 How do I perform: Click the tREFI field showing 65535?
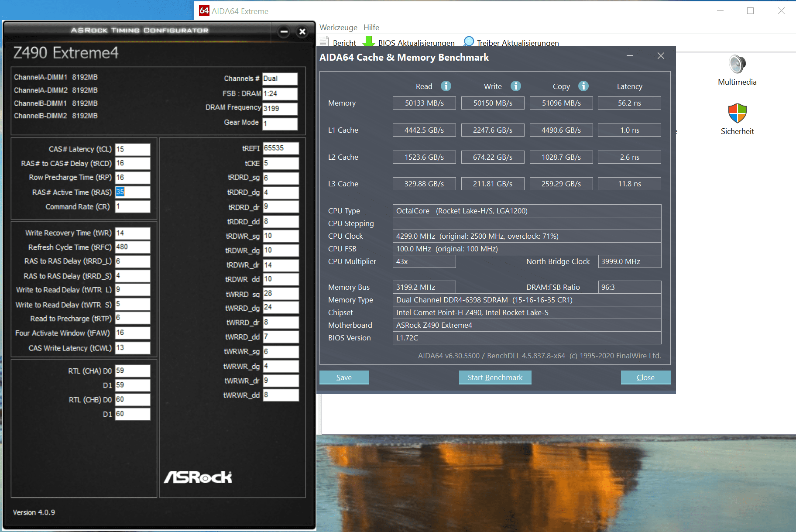pos(281,148)
